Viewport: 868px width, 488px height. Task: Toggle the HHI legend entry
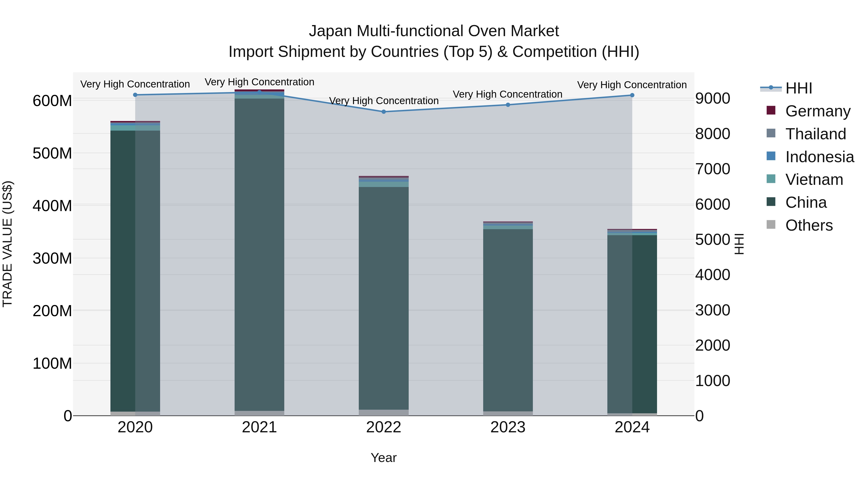point(787,88)
